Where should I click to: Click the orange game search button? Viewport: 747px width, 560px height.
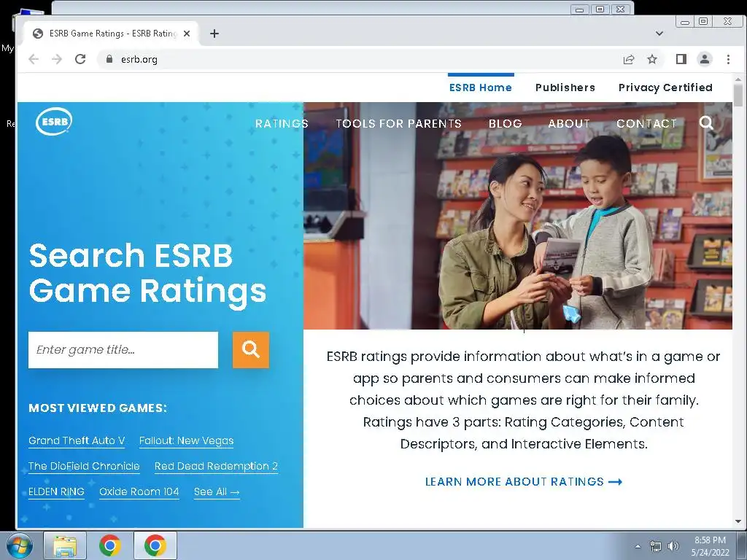click(251, 350)
